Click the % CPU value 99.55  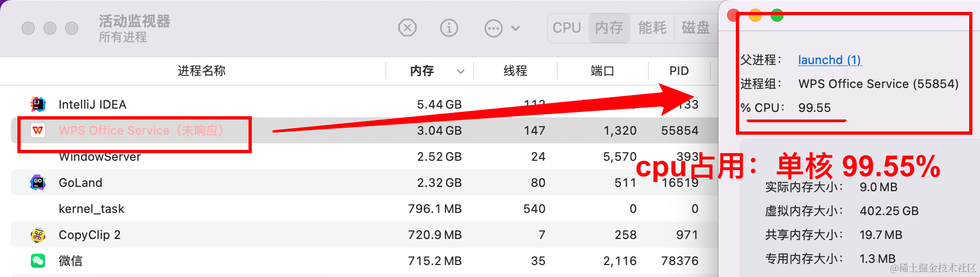pyautogui.click(x=814, y=108)
